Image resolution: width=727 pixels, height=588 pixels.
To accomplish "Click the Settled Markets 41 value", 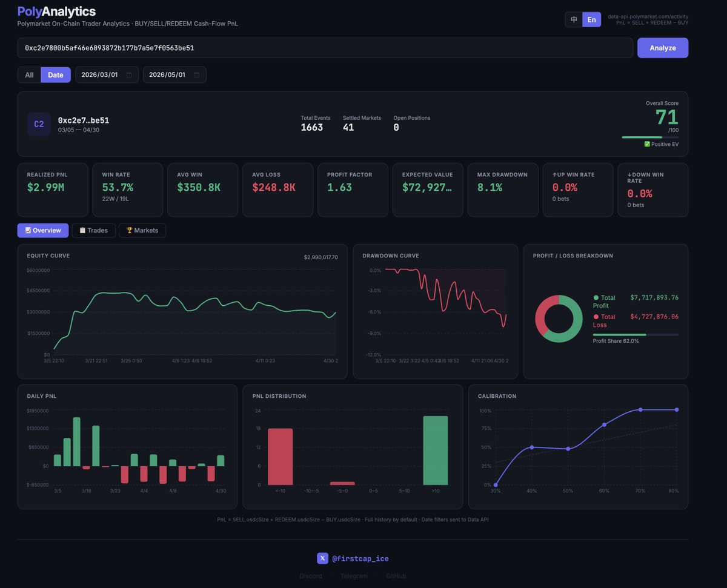I will [348, 127].
